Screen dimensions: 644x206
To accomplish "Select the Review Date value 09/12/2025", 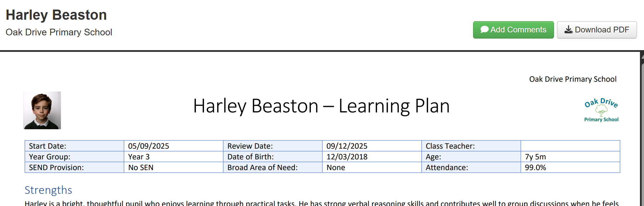I will [x=347, y=146].
